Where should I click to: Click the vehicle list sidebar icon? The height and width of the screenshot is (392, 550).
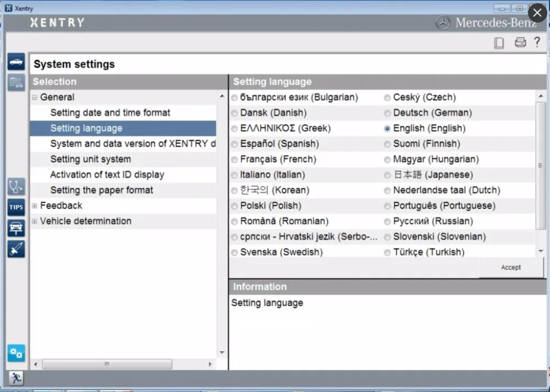coord(16,83)
